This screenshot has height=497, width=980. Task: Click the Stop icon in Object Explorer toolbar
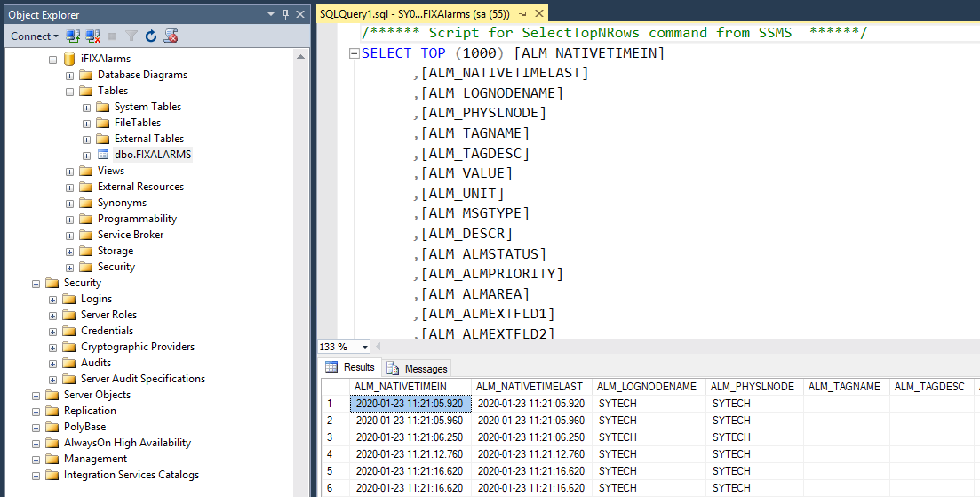(x=112, y=36)
